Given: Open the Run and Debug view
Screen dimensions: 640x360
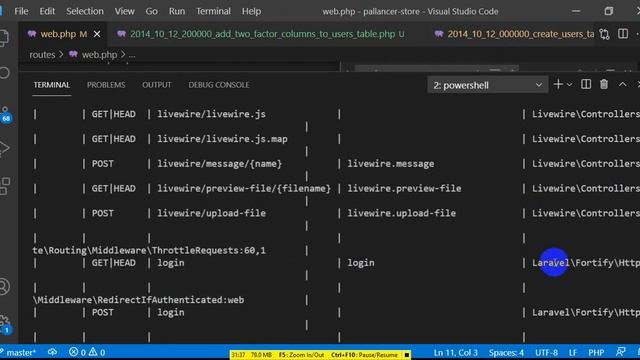Looking at the screenshot, I should tap(4, 149).
